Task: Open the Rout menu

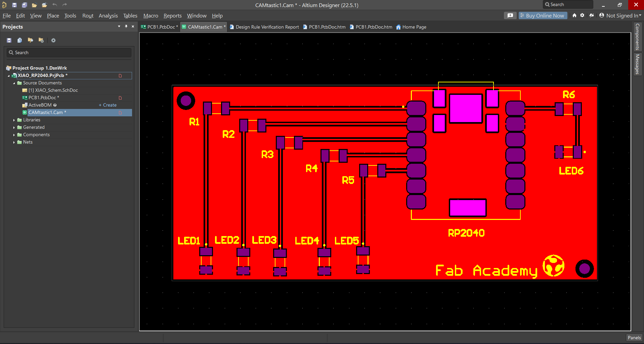Action: click(88, 15)
